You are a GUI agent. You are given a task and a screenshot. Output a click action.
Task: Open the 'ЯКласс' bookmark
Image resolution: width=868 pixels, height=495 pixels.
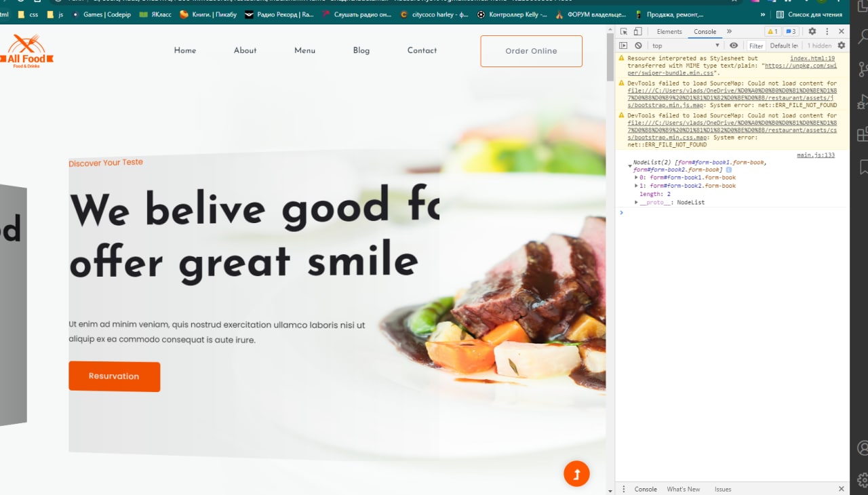click(154, 14)
